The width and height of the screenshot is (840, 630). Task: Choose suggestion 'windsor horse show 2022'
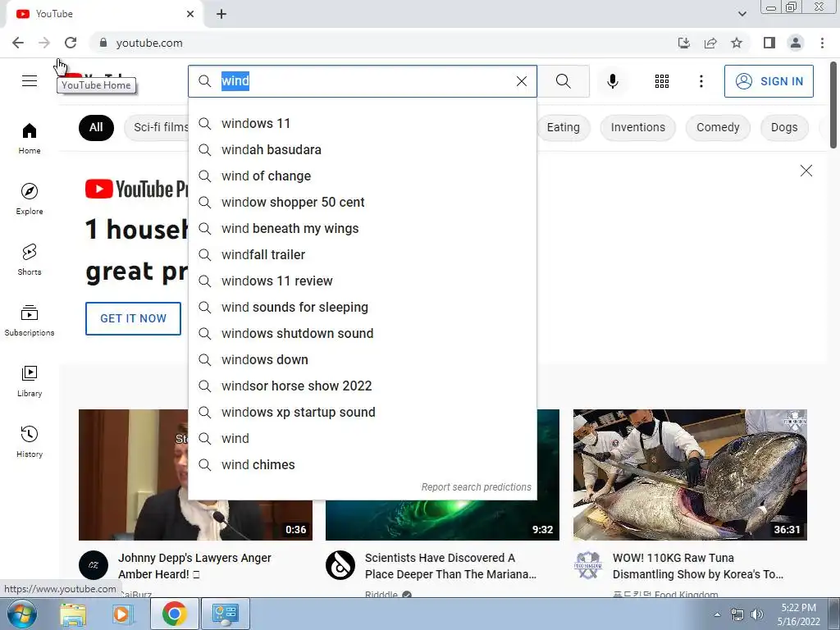point(362,386)
